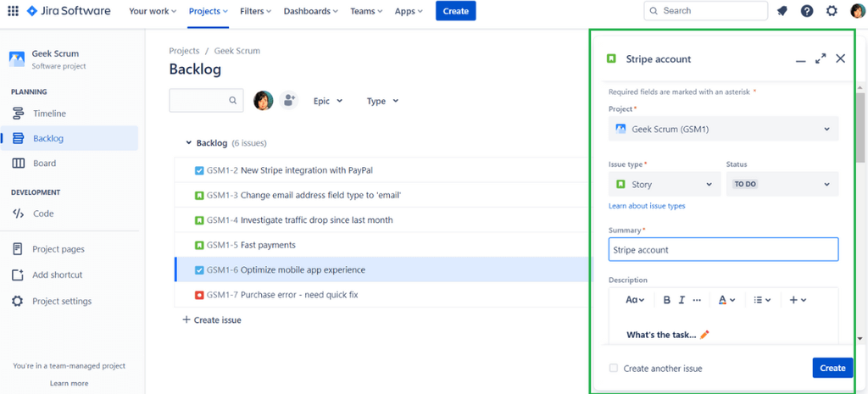Open more formatting options (three dots)
Image resolution: width=868 pixels, height=394 pixels.
[697, 300]
